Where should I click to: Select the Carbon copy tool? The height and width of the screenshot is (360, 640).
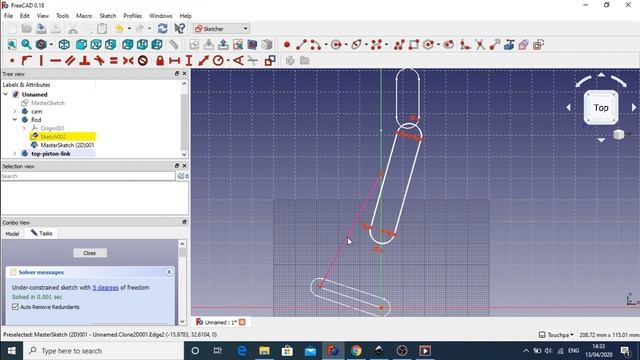pyautogui.click(x=524, y=45)
